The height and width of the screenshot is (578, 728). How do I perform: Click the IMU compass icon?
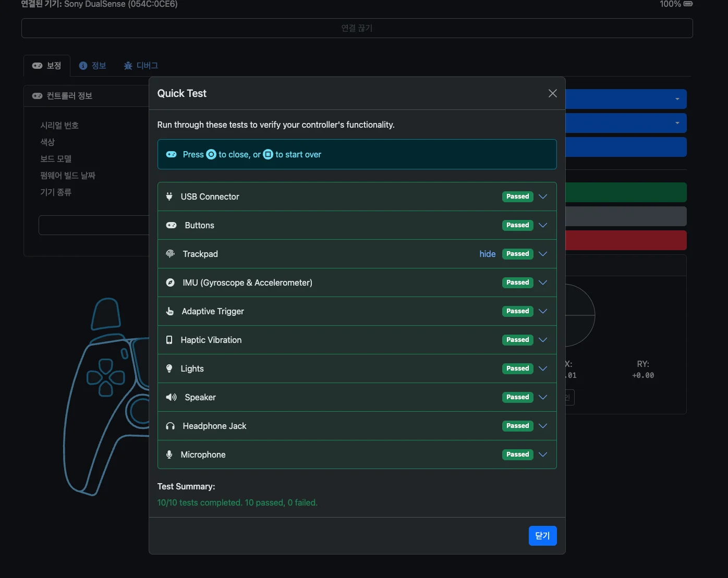[x=170, y=282]
